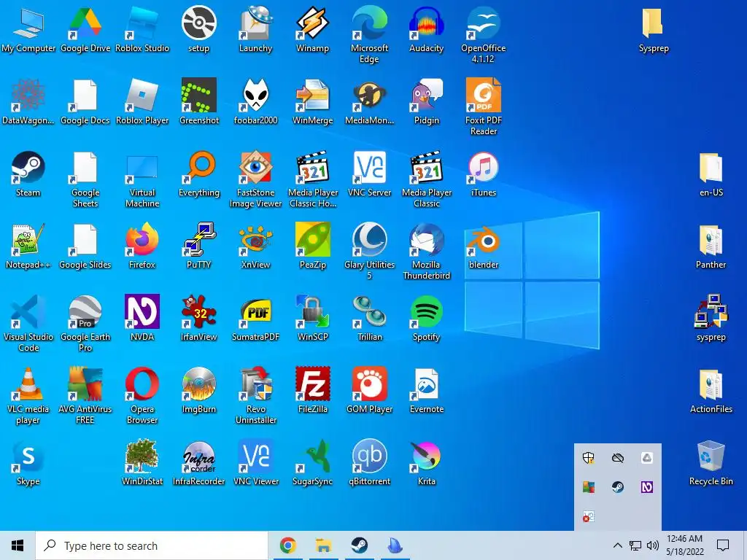Open the OpenOffice 4.1.12 shortcut
This screenshot has width=747, height=560.
coord(483,34)
